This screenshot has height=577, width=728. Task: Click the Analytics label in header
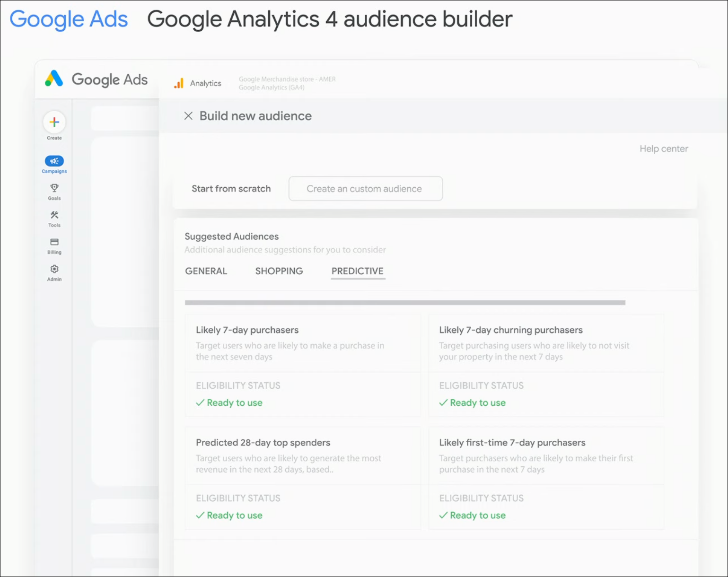(x=206, y=83)
